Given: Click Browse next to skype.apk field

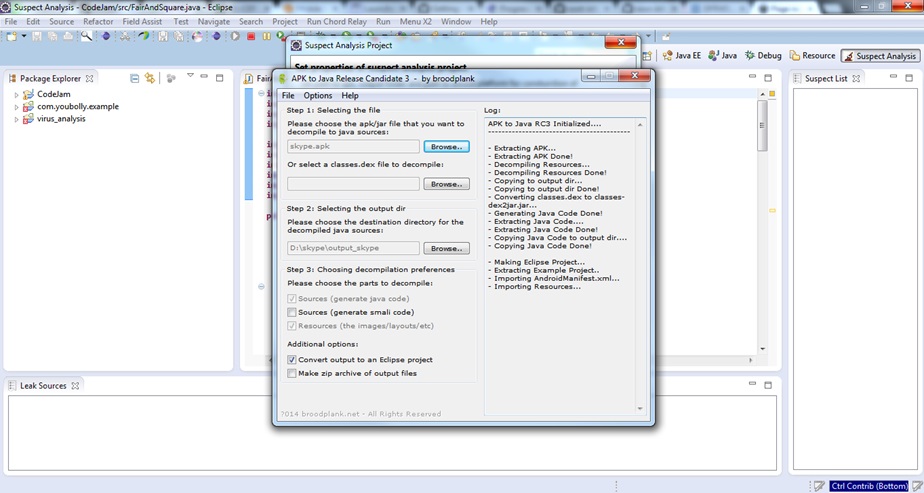Looking at the screenshot, I should pos(447,146).
